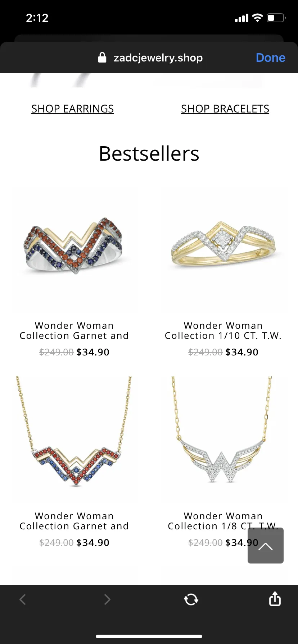Tap the garnet necklace product title
The image size is (298, 644).
coord(74,521)
